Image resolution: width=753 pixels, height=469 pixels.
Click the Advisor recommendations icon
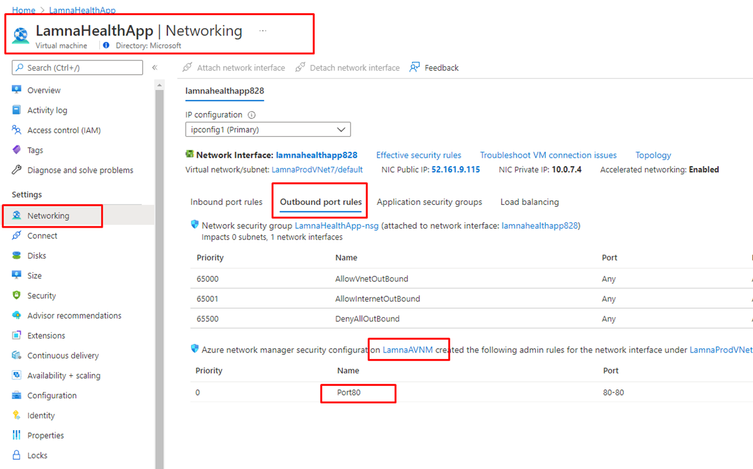click(16, 315)
